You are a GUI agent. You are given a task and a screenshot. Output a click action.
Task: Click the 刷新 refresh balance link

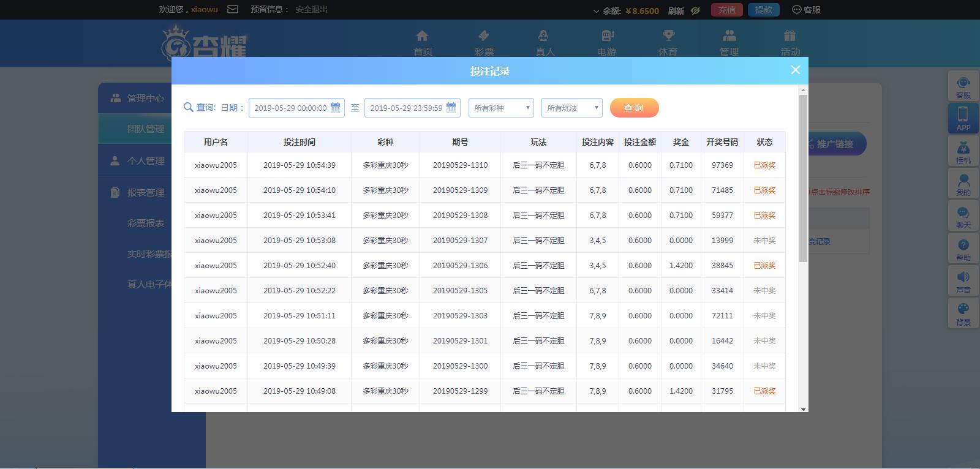coord(676,10)
